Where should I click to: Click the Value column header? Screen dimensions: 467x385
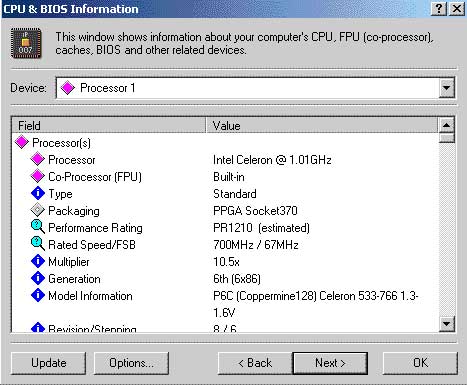click(322, 126)
